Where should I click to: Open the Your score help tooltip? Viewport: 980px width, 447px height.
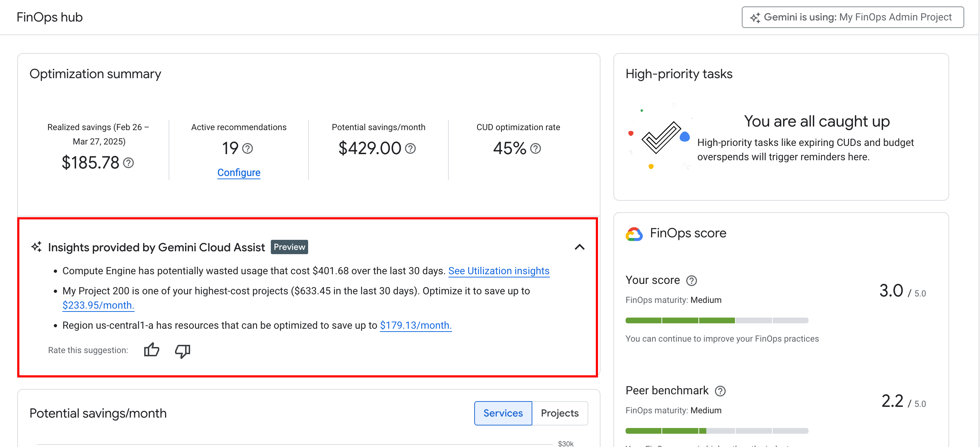click(692, 281)
